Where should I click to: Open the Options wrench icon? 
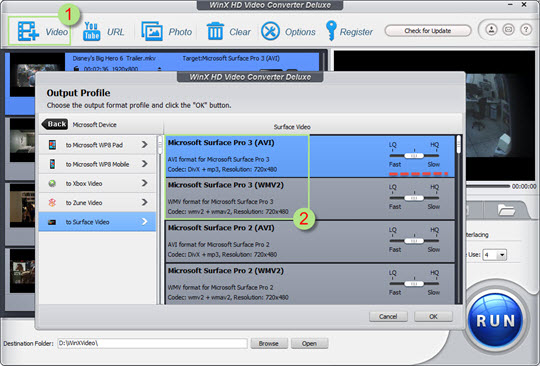tap(270, 31)
